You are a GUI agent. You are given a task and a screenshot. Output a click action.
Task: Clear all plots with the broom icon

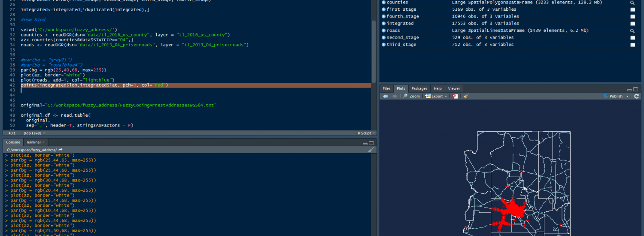point(466,96)
